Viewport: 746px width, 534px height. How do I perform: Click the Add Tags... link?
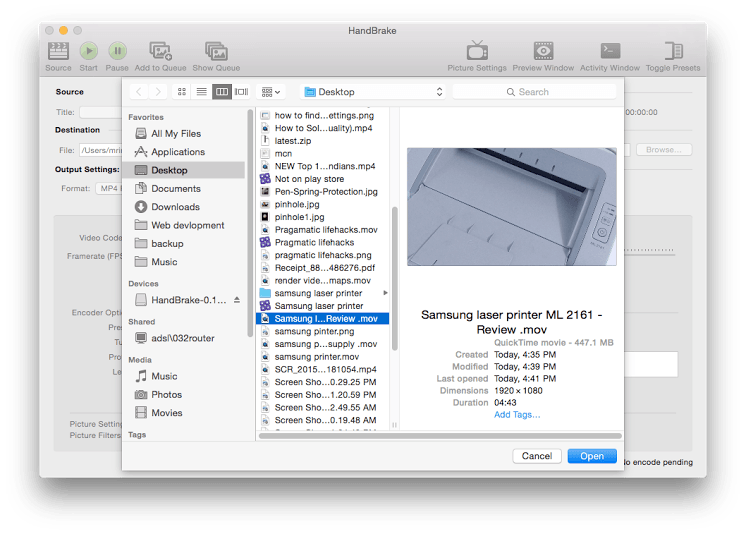[517, 415]
